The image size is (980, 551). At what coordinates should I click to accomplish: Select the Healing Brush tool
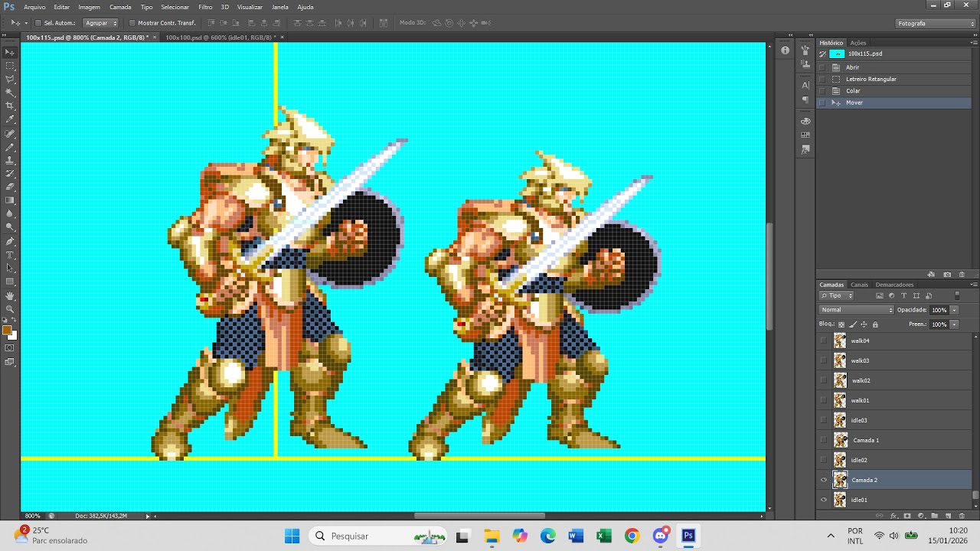[x=10, y=133]
